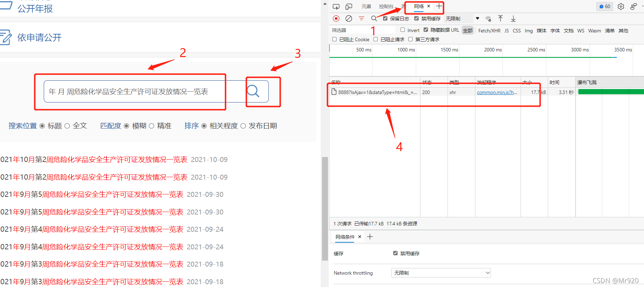Switch to 元素 DevTools tab

pyautogui.click(x=366, y=6)
